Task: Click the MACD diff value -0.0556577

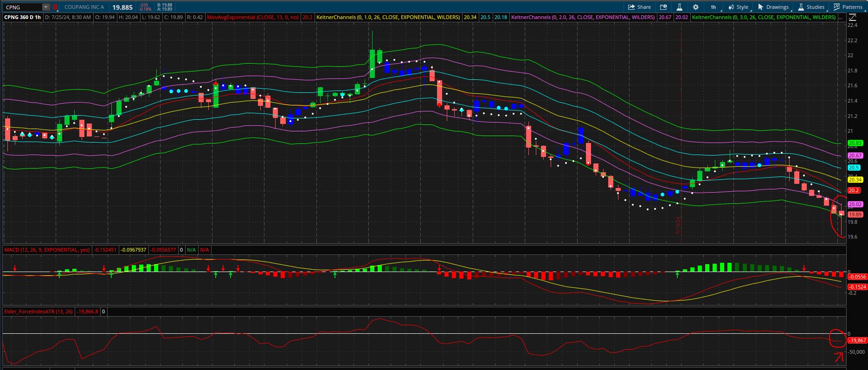Action: [163, 250]
